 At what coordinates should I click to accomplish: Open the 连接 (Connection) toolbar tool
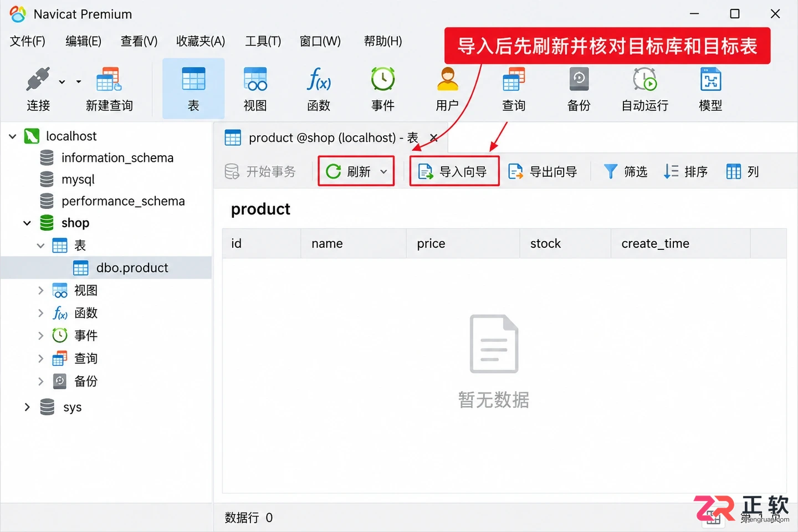click(x=38, y=89)
